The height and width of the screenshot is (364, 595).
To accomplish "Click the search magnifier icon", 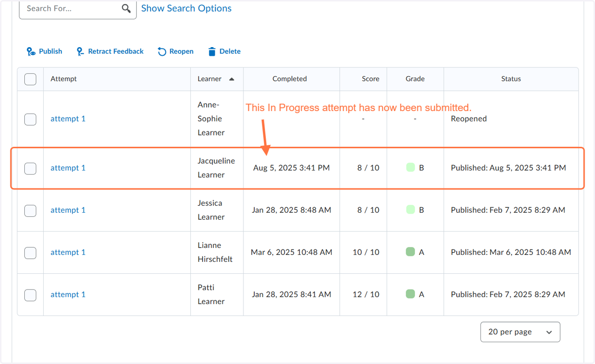I will click(126, 8).
